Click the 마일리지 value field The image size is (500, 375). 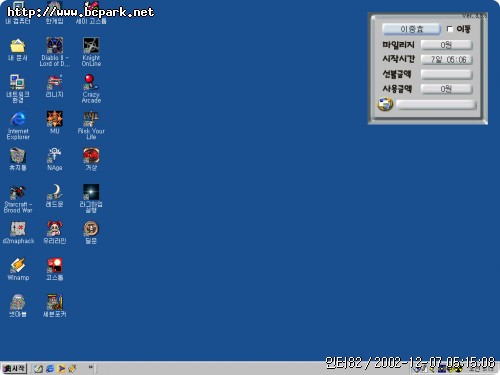point(447,45)
